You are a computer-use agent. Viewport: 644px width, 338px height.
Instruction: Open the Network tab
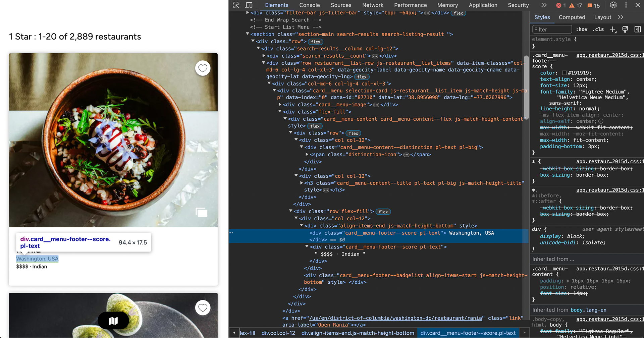point(373,5)
